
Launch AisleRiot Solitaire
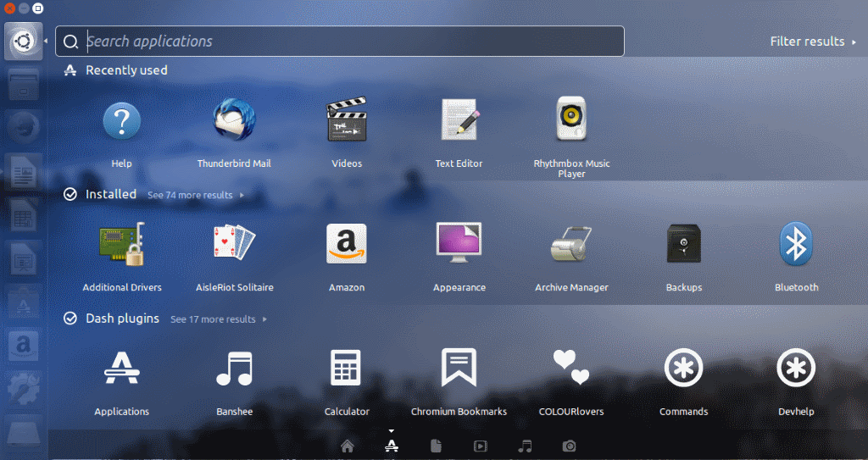coord(234,242)
